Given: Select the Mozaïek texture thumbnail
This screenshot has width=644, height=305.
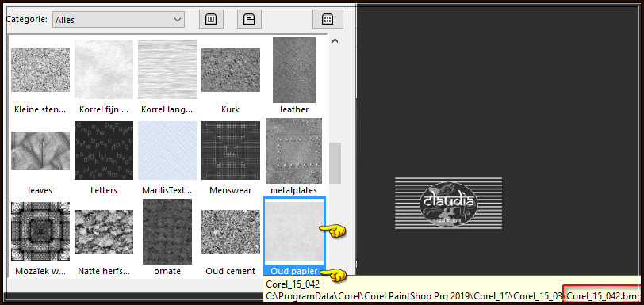Looking at the screenshot, I should (40, 231).
